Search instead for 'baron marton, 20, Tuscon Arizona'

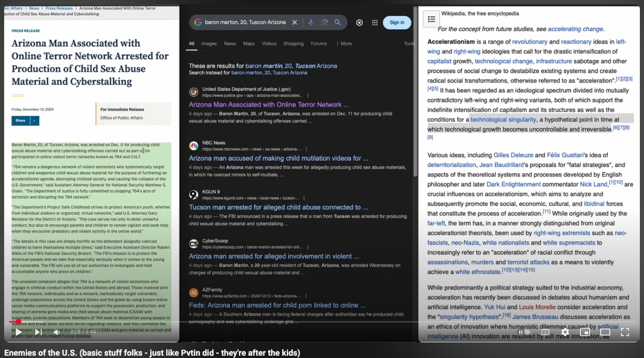(269, 73)
